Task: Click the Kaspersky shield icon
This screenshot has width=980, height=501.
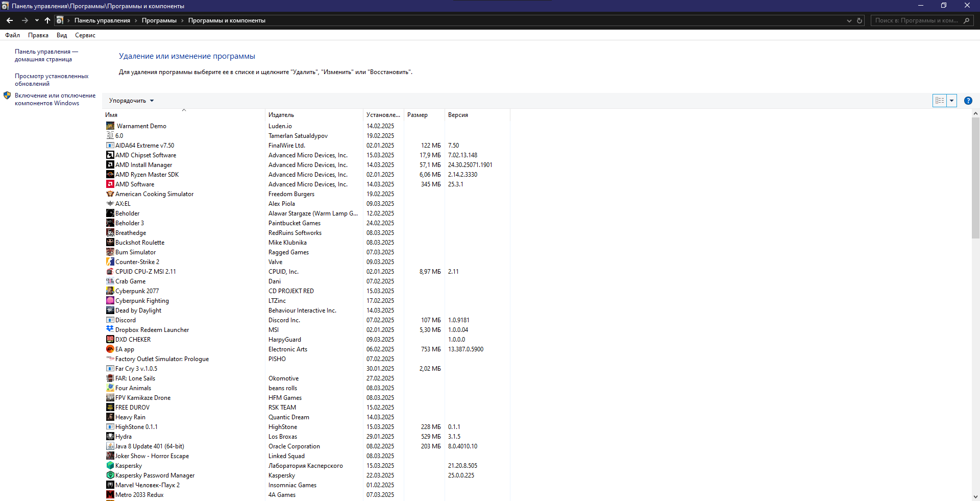Action: [x=110, y=466]
